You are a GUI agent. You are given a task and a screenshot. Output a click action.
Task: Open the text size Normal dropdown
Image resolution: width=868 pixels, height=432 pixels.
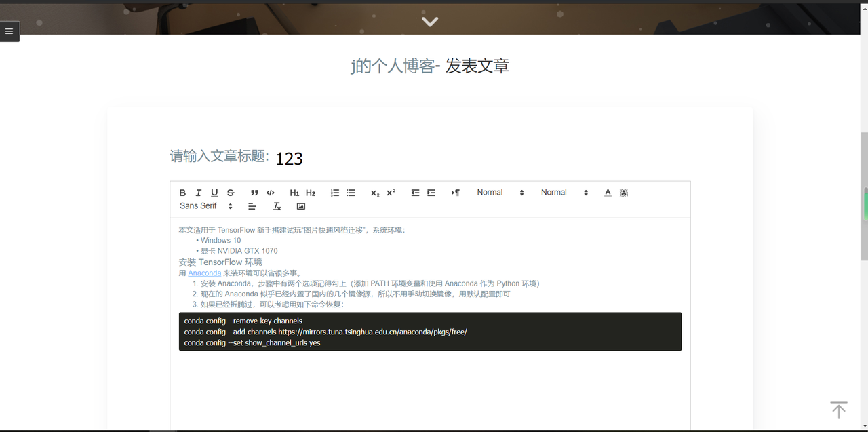(x=500, y=192)
